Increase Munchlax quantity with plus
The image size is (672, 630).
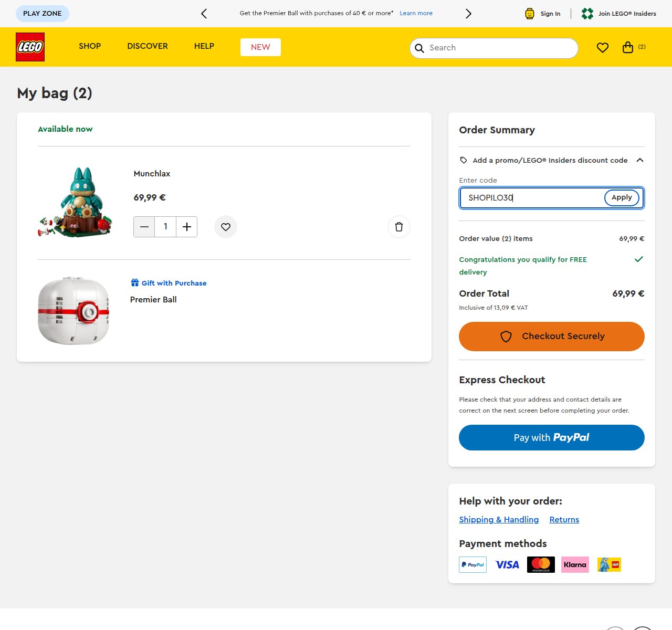point(186,227)
